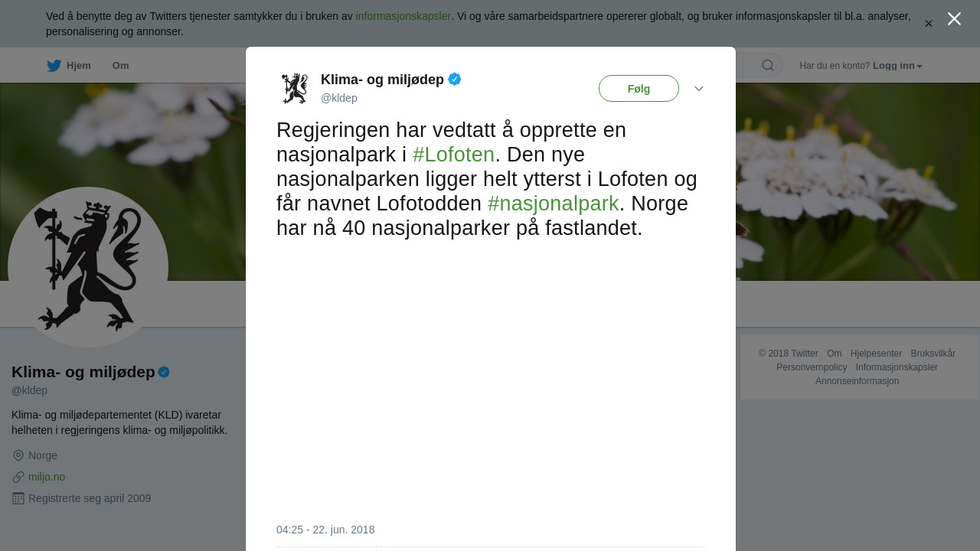This screenshot has width=980, height=551.
Task: Click the verified badge in the profile sidebar
Action: [x=164, y=372]
